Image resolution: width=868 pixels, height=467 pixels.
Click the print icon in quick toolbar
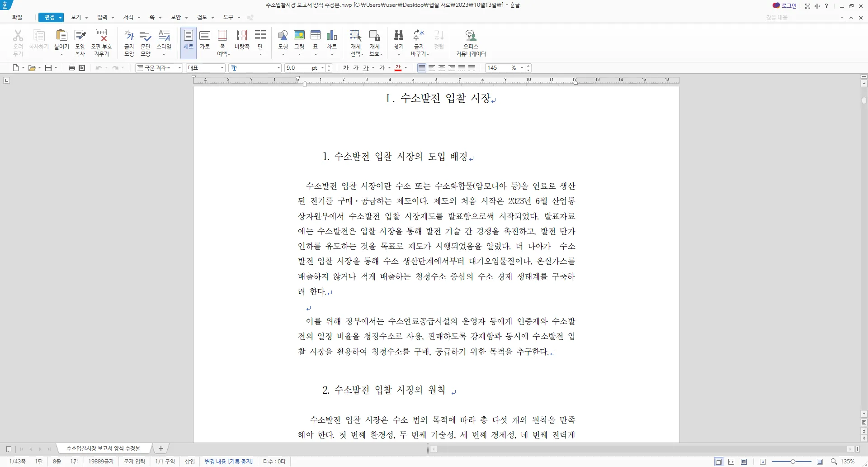[x=71, y=68]
